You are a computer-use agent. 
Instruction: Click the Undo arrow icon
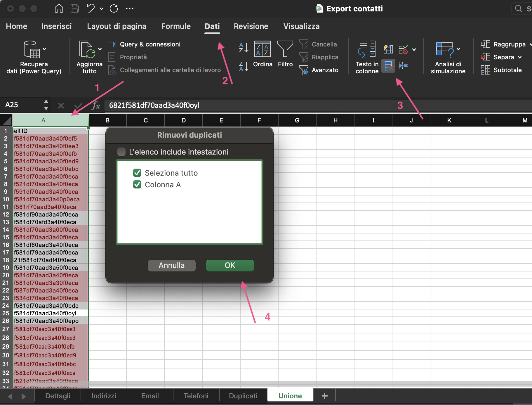point(91,8)
